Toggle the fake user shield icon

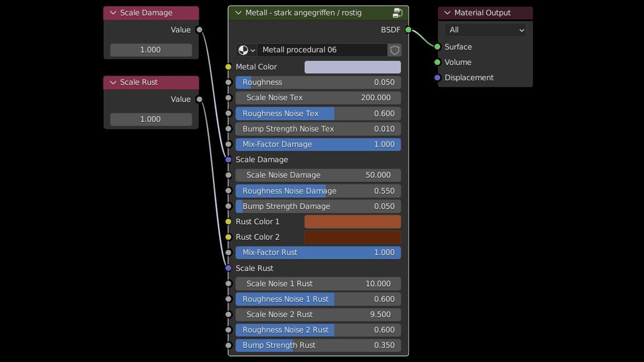[395, 50]
